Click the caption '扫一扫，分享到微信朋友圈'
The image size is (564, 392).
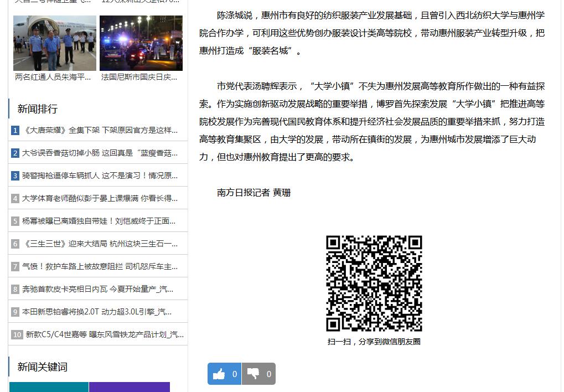coord(374,342)
